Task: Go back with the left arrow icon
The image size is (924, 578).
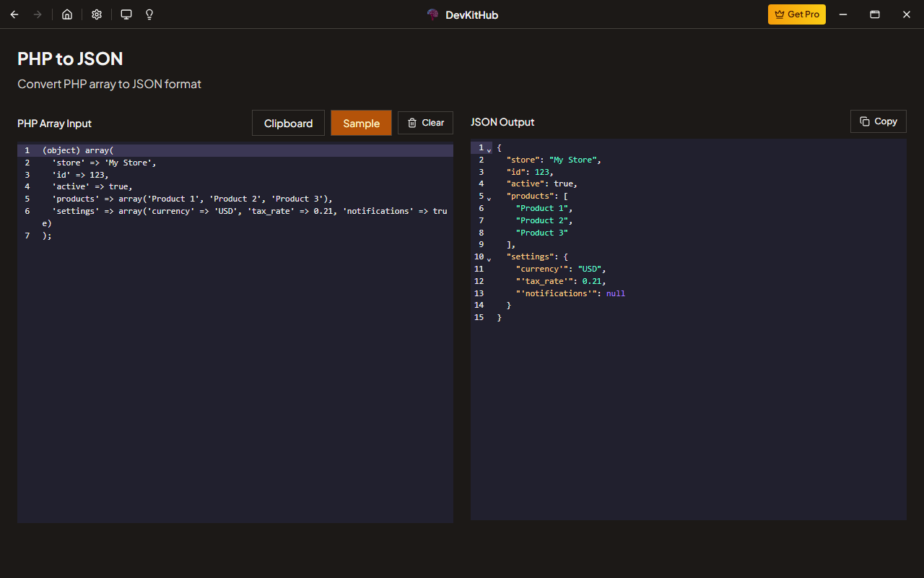Action: coord(14,14)
